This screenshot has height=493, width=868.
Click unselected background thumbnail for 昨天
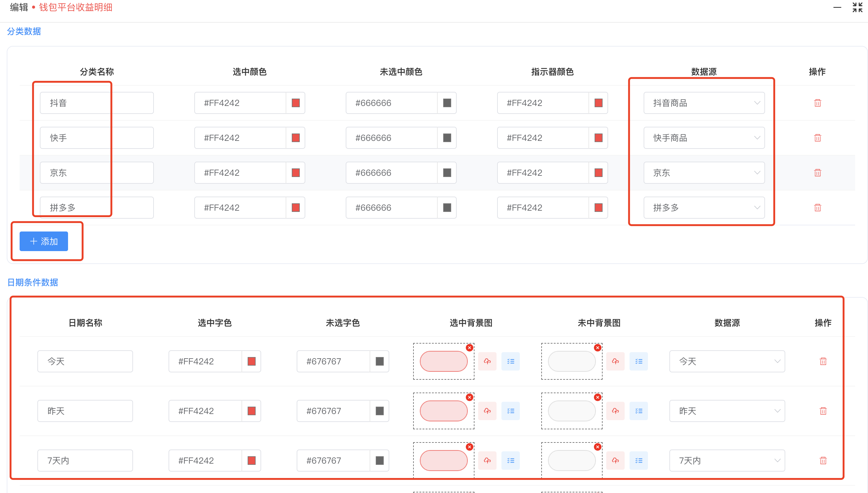click(572, 411)
